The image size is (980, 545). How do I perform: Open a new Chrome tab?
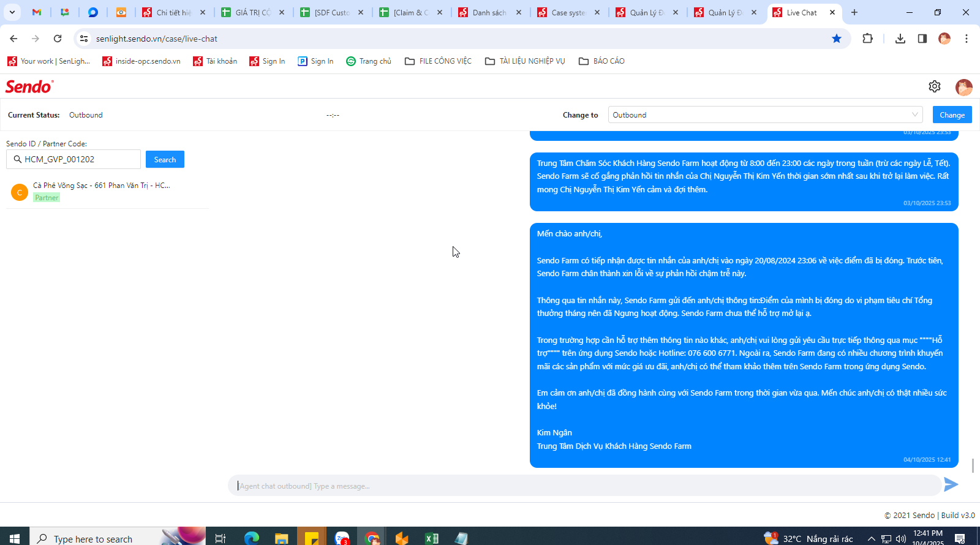pos(854,12)
